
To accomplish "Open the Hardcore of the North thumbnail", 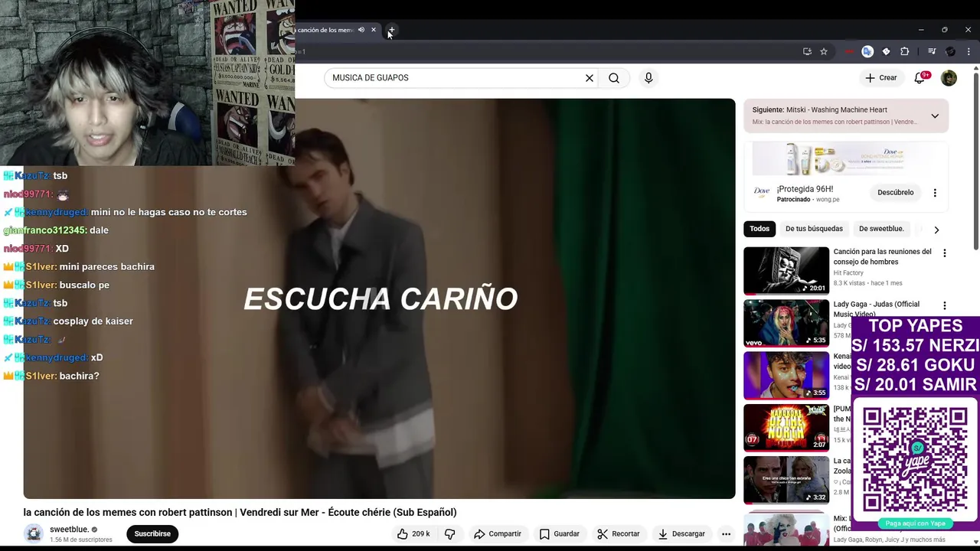I will (x=786, y=428).
